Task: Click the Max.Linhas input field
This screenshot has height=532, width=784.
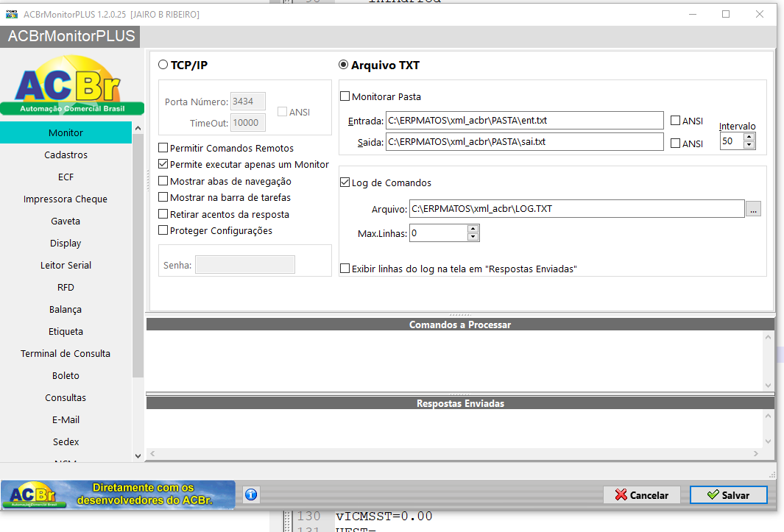Action: tap(439, 233)
